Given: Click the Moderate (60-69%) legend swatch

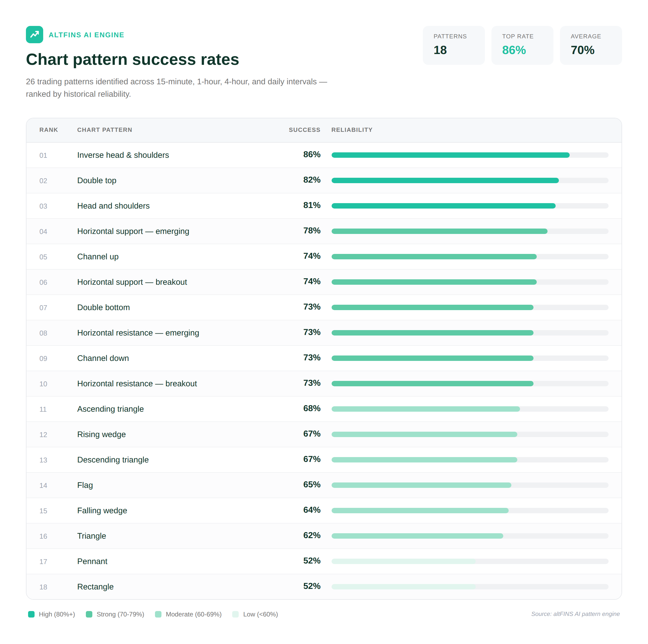Looking at the screenshot, I should point(158,614).
